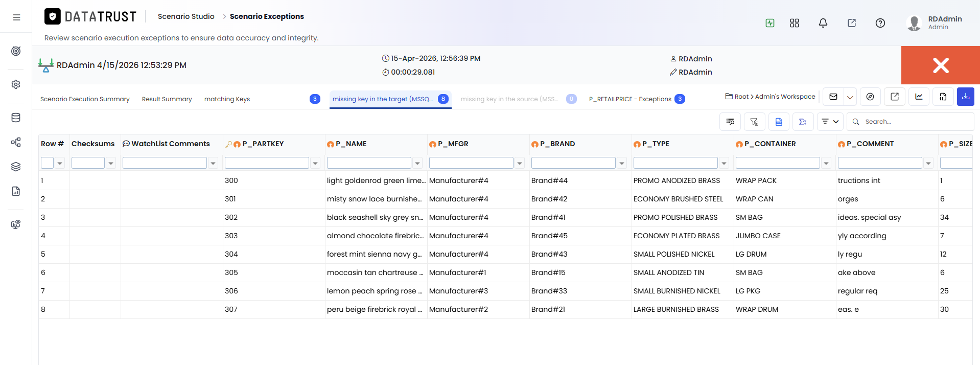Open WatchList Comments filter dropdown
The image size is (980, 365).
tap(213, 164)
